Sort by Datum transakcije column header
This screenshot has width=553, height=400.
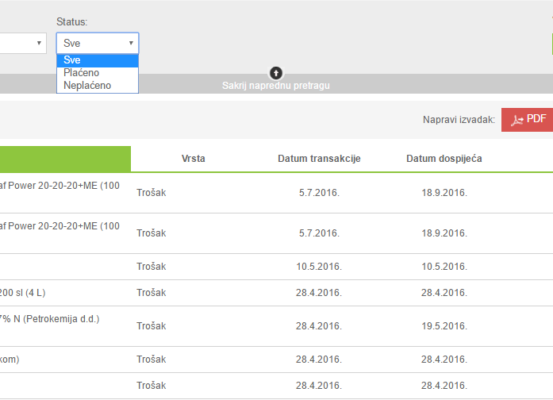pos(319,158)
